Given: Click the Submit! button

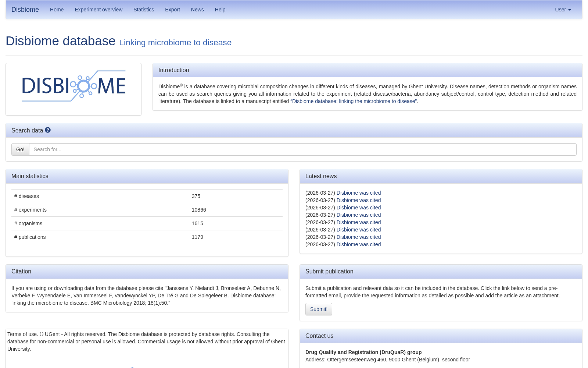Looking at the screenshot, I should coord(319,309).
